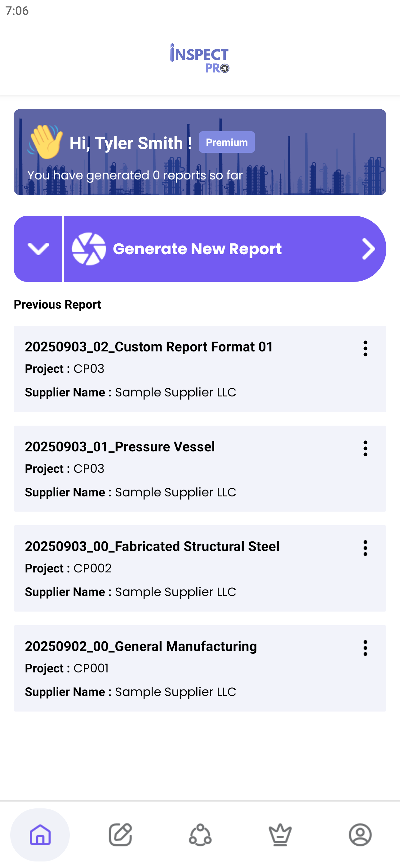Open three-dot menu for Pressure Vessel report
The image size is (400, 868).
coord(365,448)
